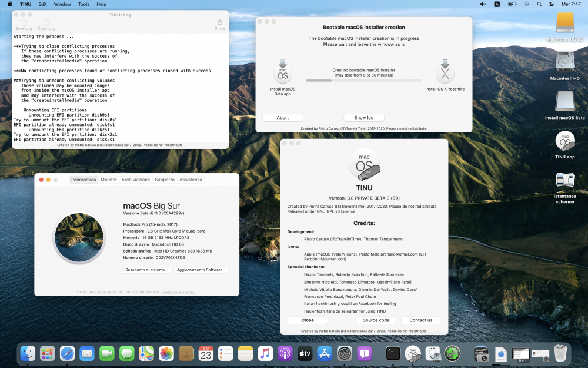Image resolution: width=588 pixels, height=368 pixels.
Task: Open Reminders in the Dock
Action: coord(226,353)
